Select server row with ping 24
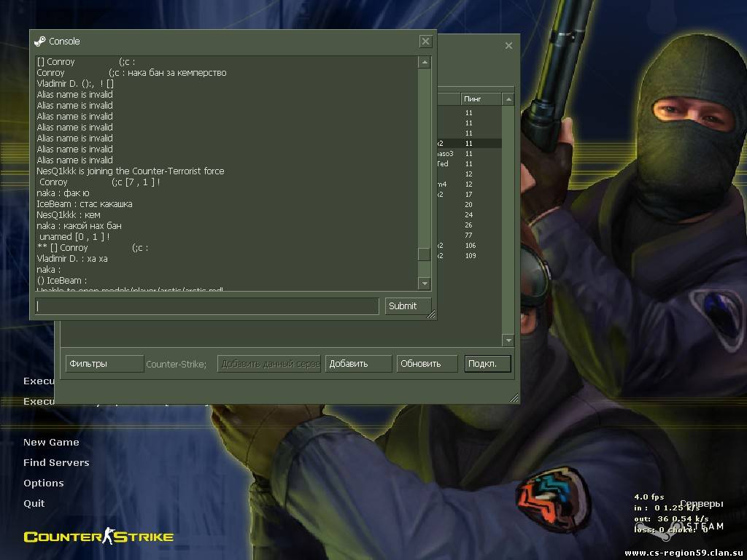 (x=469, y=215)
